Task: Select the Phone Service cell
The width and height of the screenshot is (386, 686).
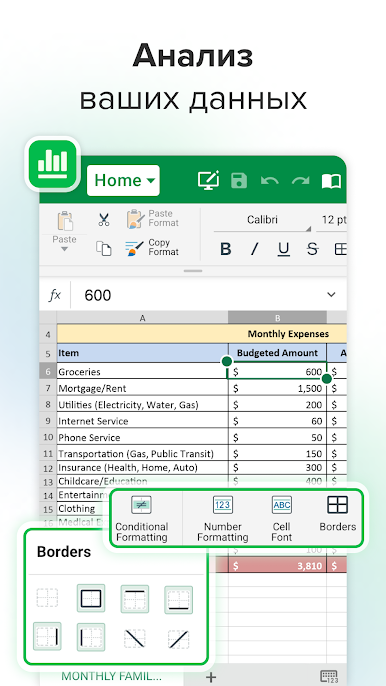Action: [143, 437]
